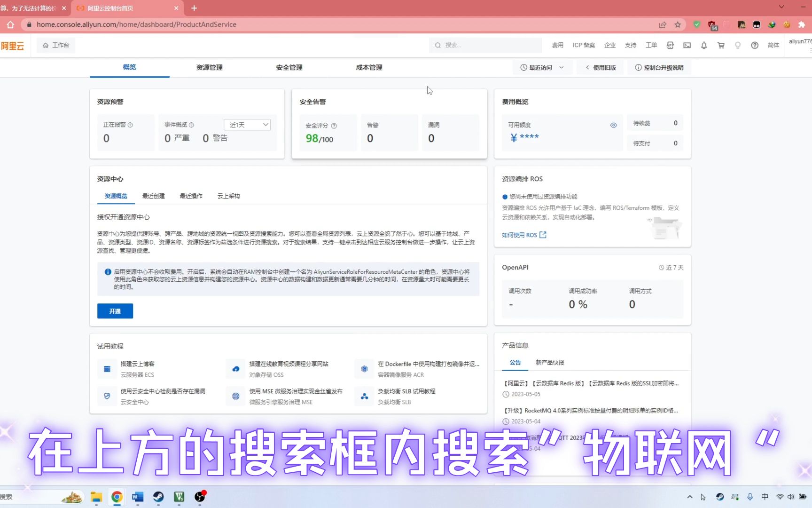Open the notifications bell icon

point(704,45)
